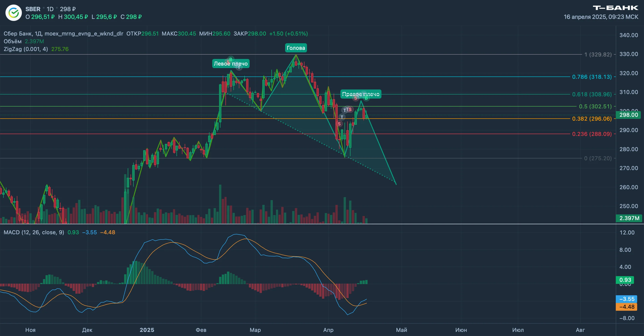Viewport: 644px width, 336px height.
Task: Click the 260.00 price axis label
Action: pyautogui.click(x=629, y=187)
